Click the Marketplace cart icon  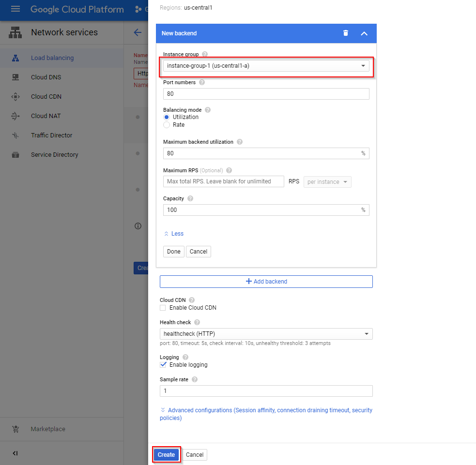15,429
